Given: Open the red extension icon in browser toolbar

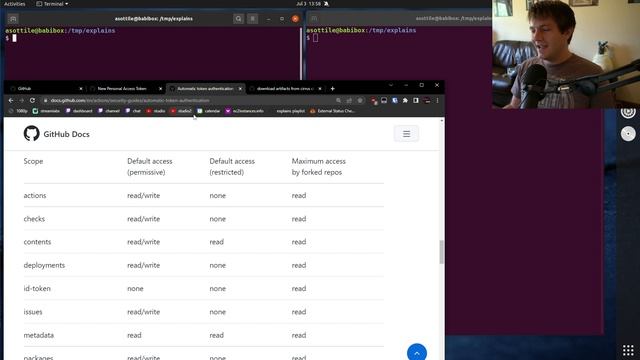Looking at the screenshot, I should click(374, 100).
